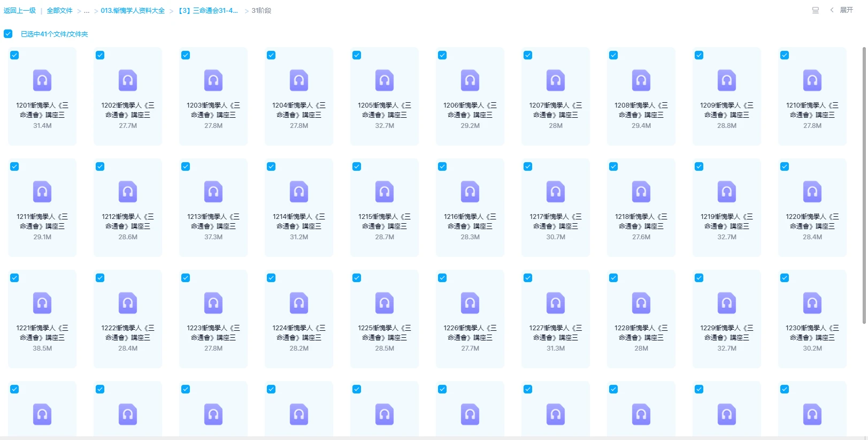Click the 37.3M size of file 1213
Viewport: 868px width, 440px height.
coord(213,237)
